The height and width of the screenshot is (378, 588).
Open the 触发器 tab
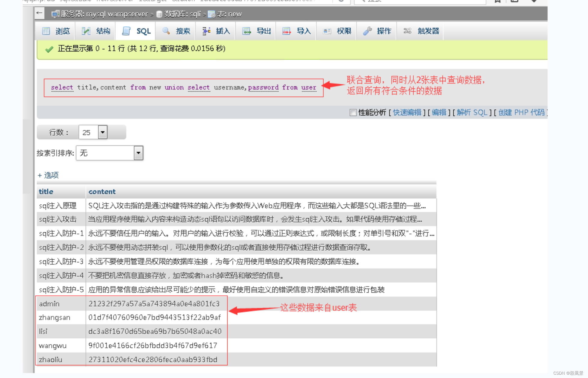(420, 31)
